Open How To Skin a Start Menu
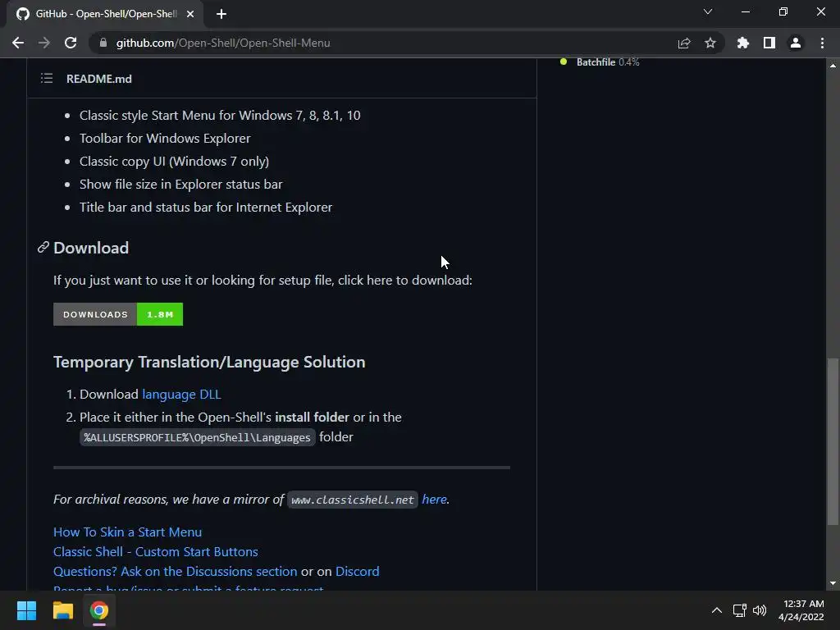This screenshot has height=630, width=840. click(x=127, y=532)
